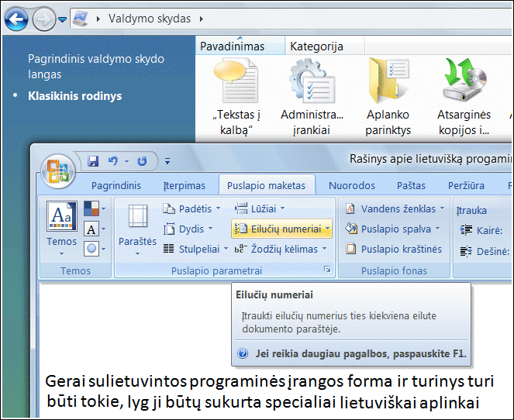
Task: Click the 'Įtrauka' indent heading
Action: tap(471, 210)
